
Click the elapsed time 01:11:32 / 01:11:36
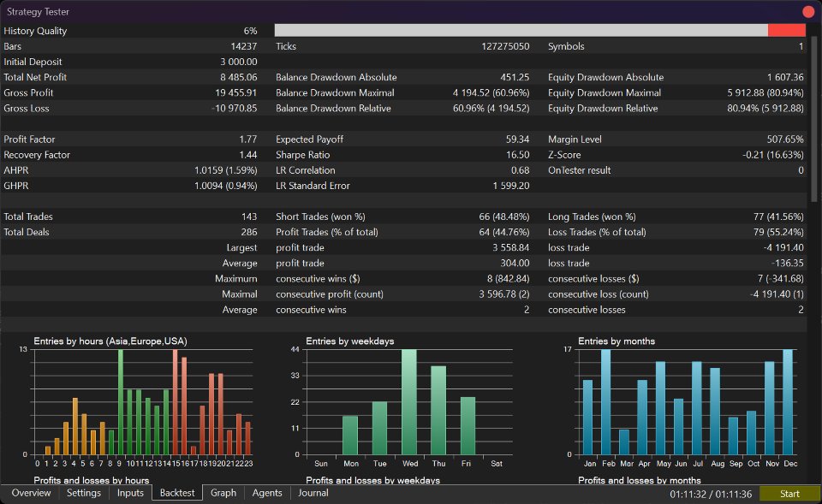pyautogui.click(x=711, y=494)
